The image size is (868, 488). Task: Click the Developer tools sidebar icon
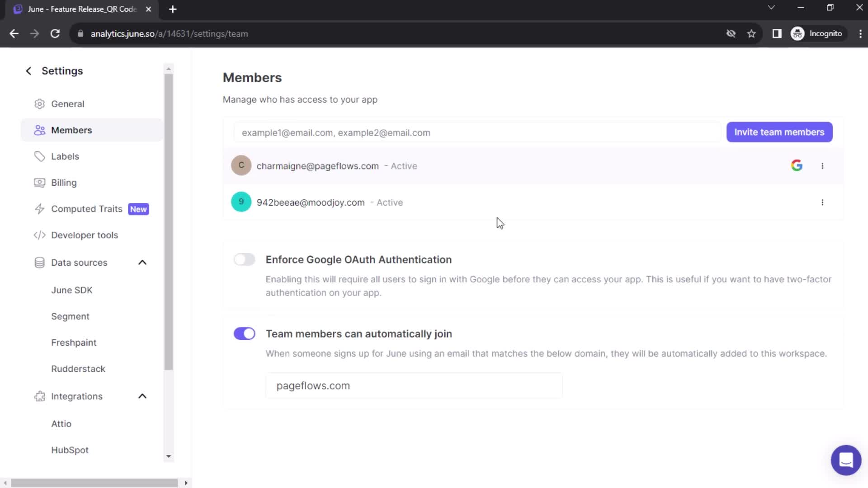[x=39, y=235]
